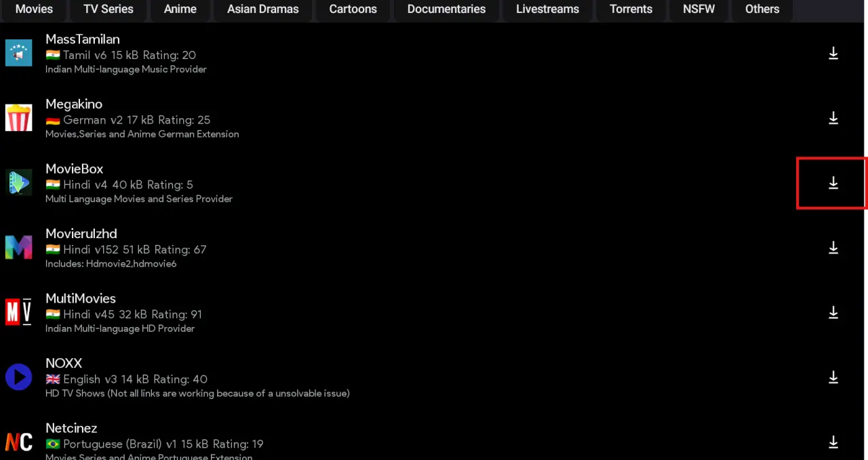The width and height of the screenshot is (868, 460).
Task: Click the Megakino popcorn logo
Action: point(19,117)
